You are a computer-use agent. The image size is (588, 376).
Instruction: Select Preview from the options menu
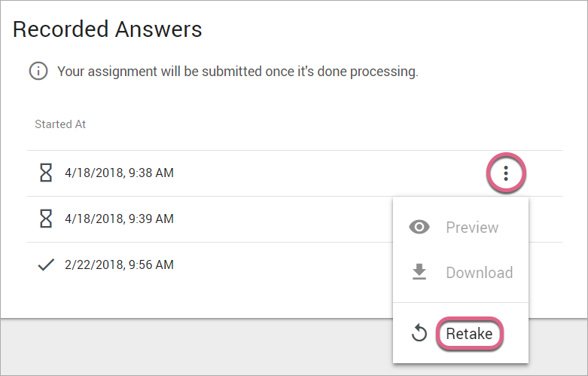tap(472, 227)
